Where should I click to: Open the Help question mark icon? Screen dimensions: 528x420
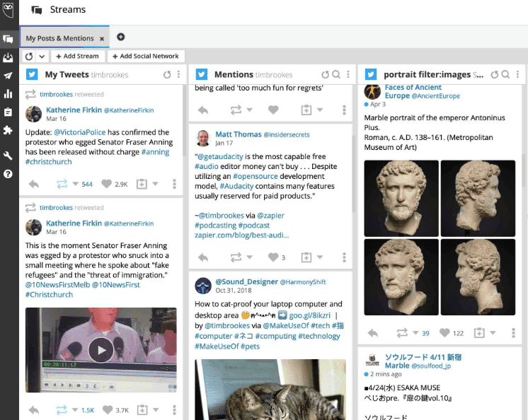[8, 173]
